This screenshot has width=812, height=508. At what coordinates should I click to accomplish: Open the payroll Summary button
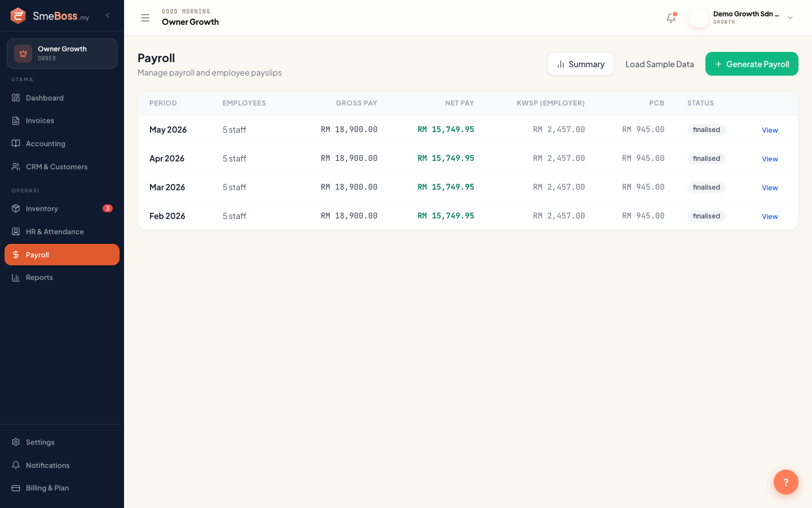click(581, 64)
